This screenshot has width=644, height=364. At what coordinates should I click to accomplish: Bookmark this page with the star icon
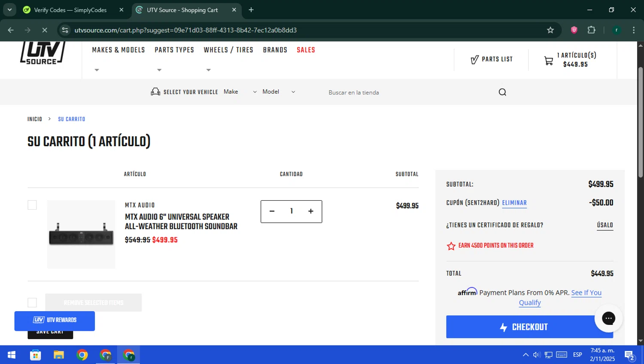point(550,30)
